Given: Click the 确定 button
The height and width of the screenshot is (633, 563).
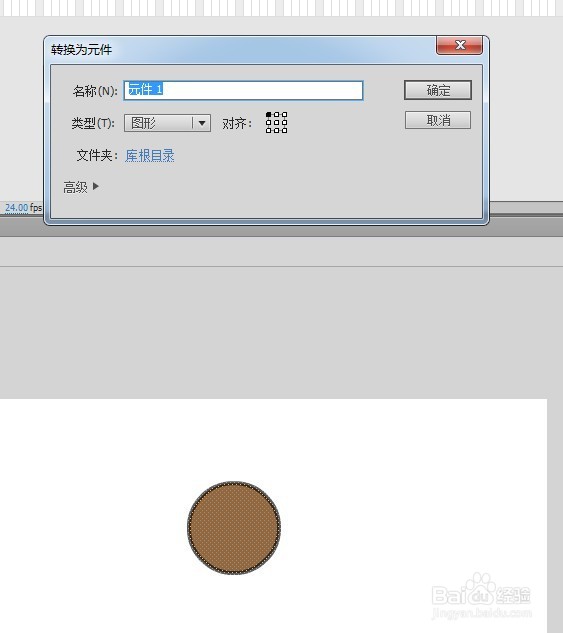Looking at the screenshot, I should point(437,90).
